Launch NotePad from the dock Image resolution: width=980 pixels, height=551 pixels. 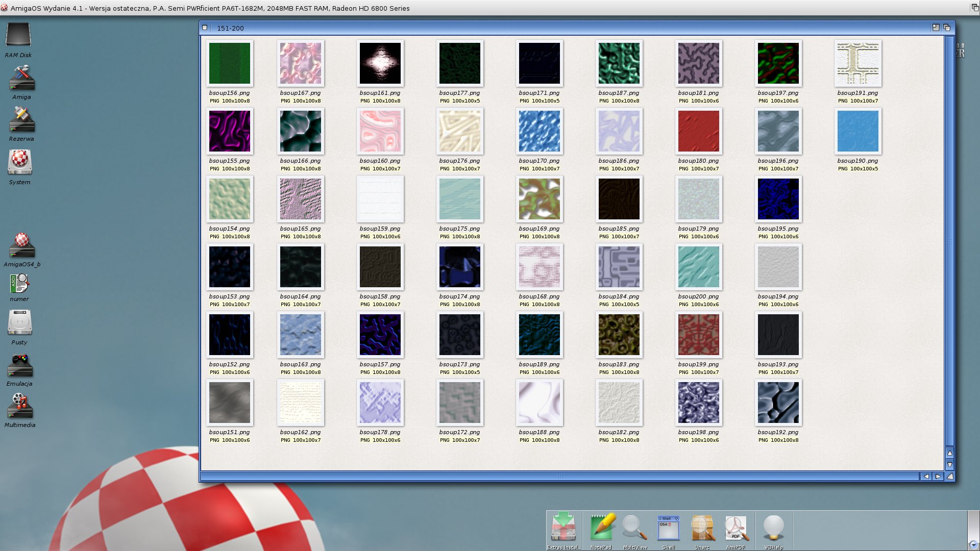coord(601,528)
